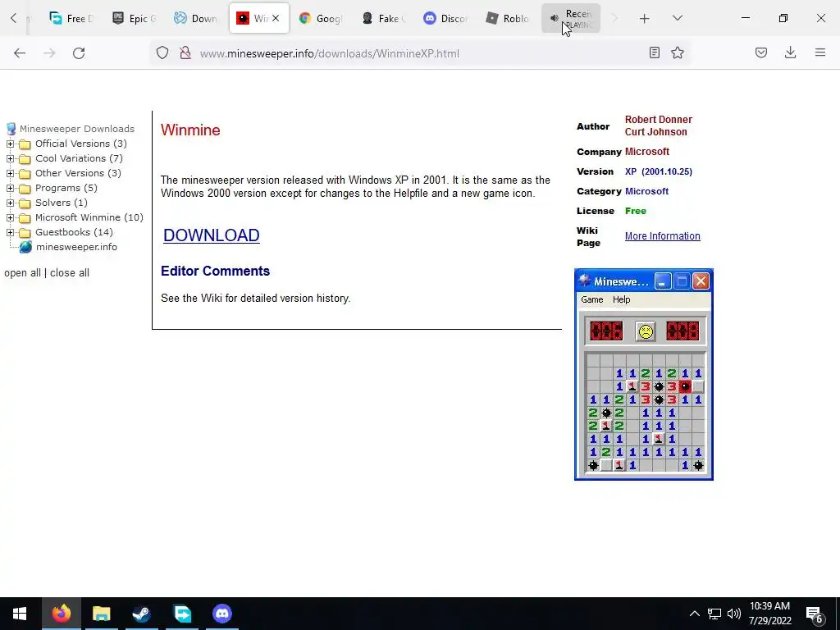
Task: Open the minesweeper.info tree link
Action: tap(76, 247)
